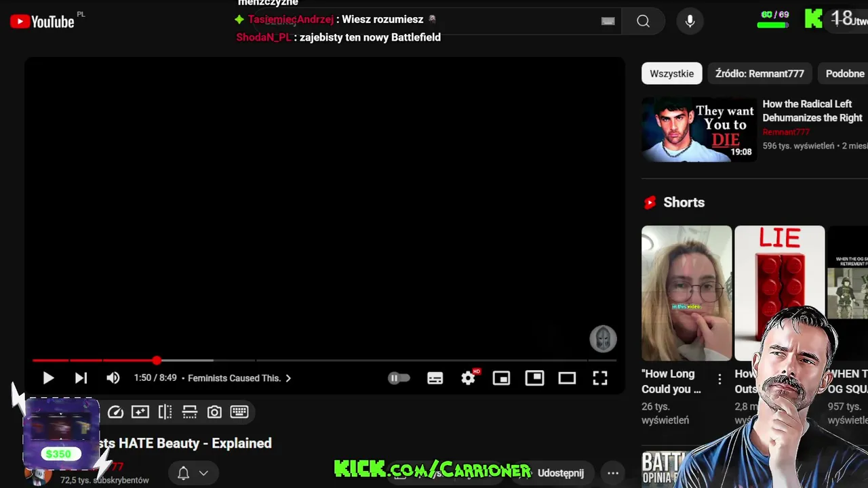Open the video filters sparkle tool
This screenshot has width=868, height=488.
click(140, 412)
